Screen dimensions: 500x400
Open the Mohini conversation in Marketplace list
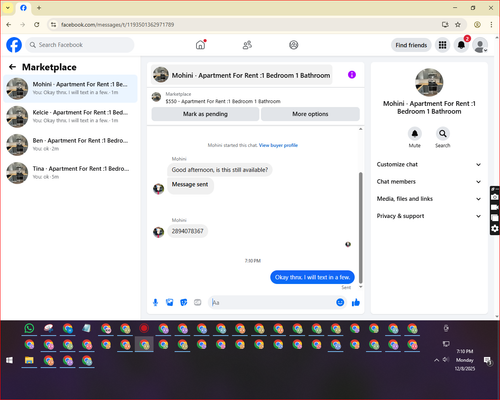pos(70,89)
